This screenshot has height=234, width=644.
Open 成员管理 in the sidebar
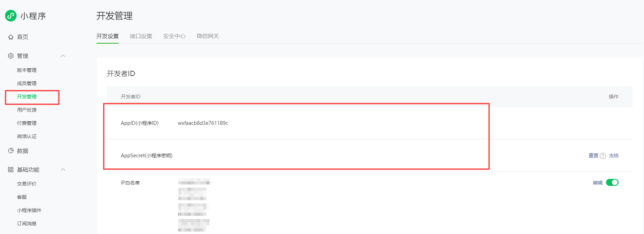pos(27,83)
